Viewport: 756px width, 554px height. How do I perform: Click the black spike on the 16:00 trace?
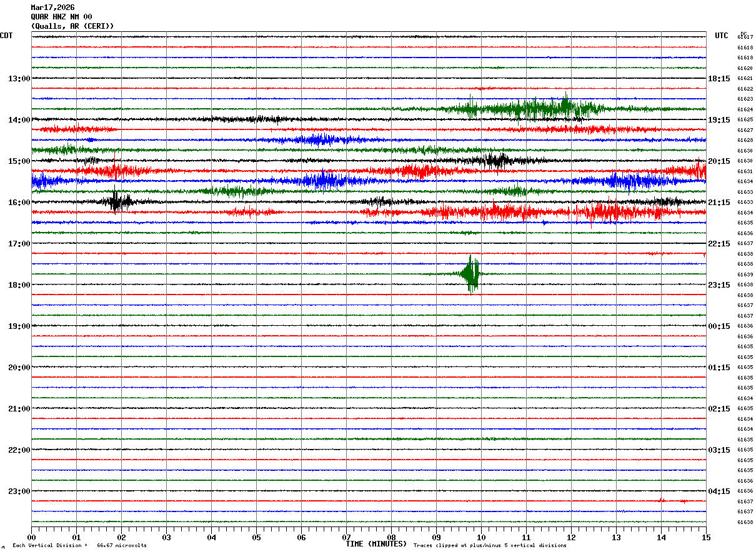coord(116,201)
